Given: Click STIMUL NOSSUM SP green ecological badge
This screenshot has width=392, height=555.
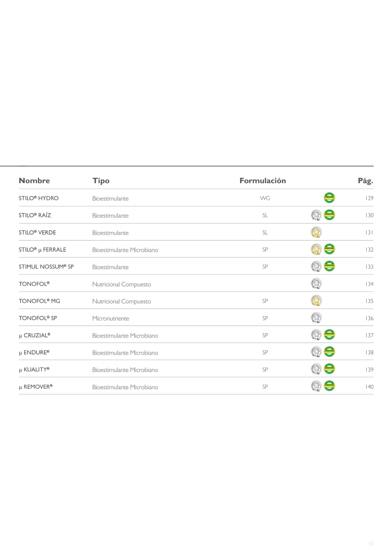Looking at the screenshot, I should coord(329,266).
